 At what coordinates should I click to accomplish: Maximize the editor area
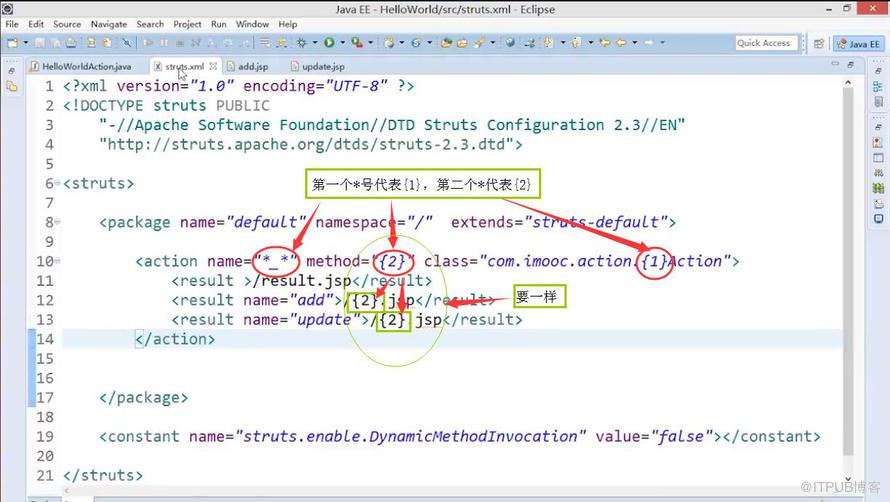[x=850, y=64]
